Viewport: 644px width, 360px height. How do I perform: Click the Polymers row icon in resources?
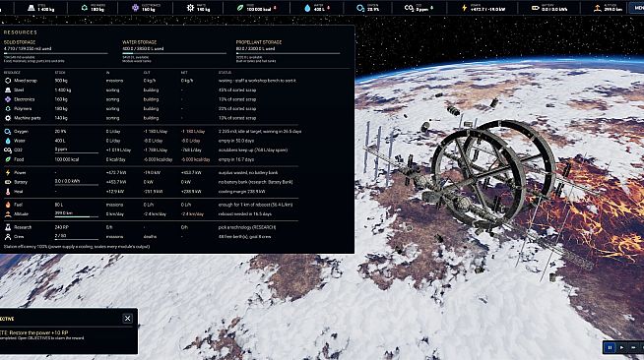tap(8, 108)
